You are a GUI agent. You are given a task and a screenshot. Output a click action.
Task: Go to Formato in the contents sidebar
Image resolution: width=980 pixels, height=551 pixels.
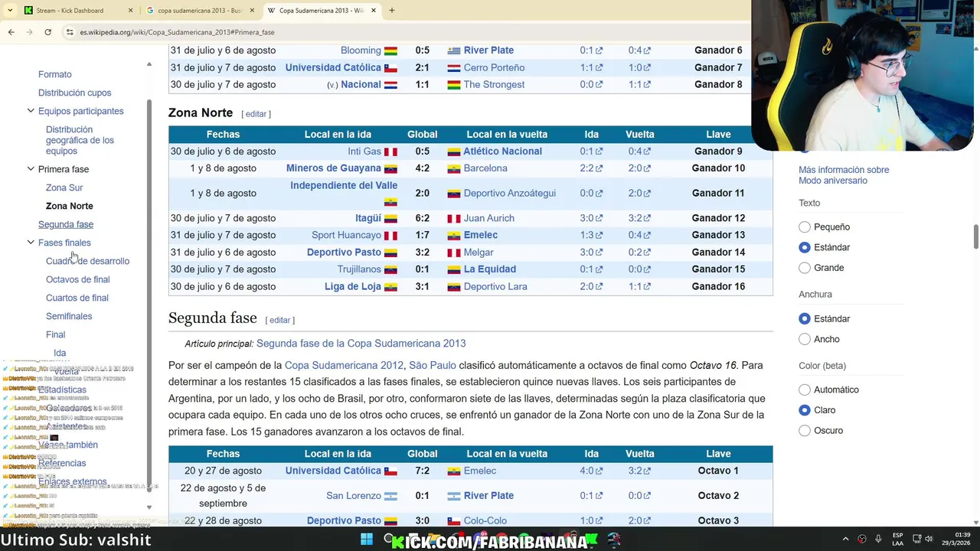55,74
